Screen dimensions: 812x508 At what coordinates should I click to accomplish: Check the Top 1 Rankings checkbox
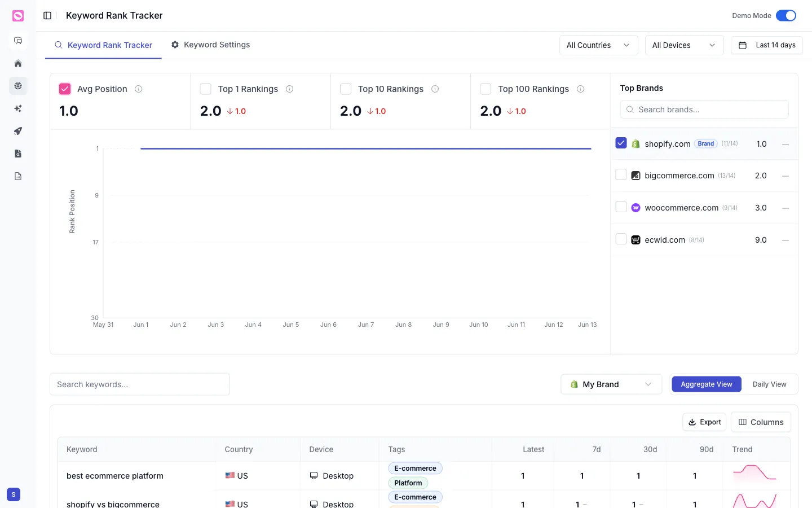[206, 89]
